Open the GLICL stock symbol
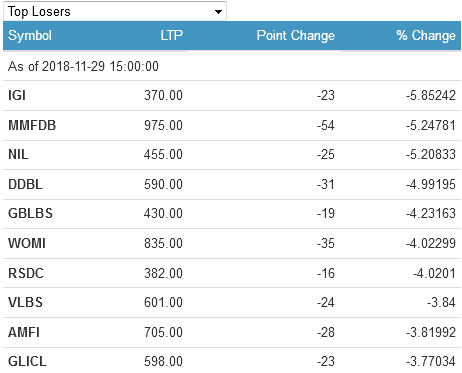Viewport: 462px width, 373px height. 27,361
